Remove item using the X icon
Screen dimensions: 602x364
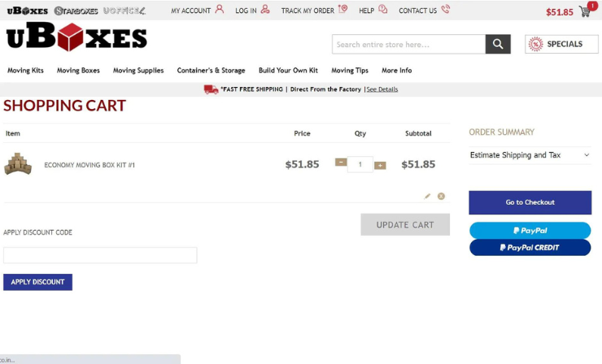(441, 196)
